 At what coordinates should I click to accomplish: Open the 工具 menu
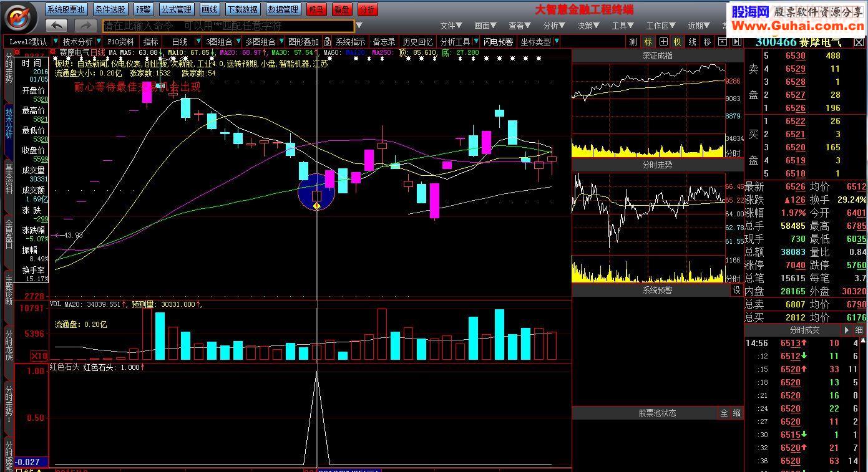click(x=623, y=26)
